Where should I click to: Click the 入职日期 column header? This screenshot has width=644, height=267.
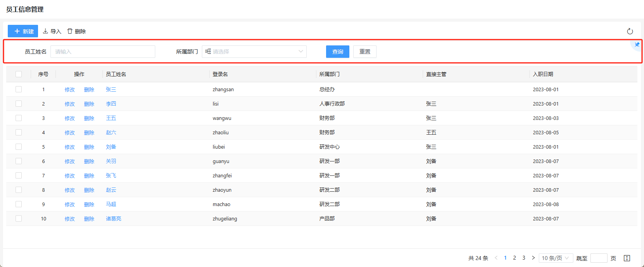pyautogui.click(x=543, y=74)
